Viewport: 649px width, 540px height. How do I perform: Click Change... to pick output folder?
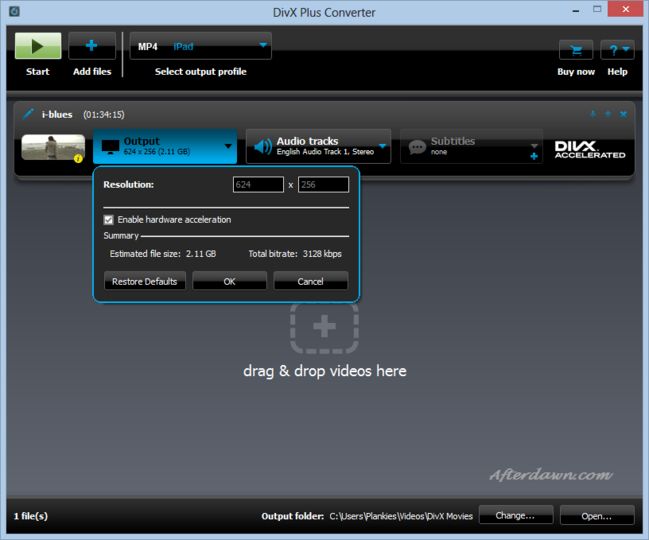pyautogui.click(x=516, y=515)
